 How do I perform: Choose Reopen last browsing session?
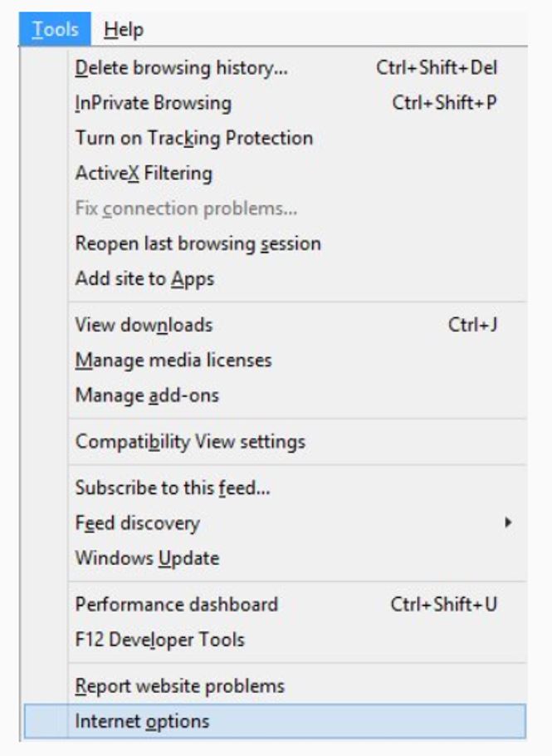point(198,244)
